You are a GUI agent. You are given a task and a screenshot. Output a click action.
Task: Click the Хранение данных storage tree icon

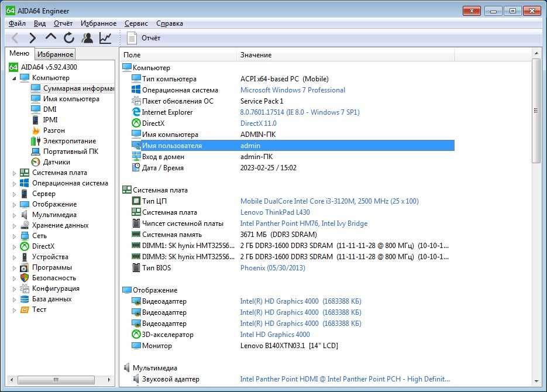click(25, 225)
